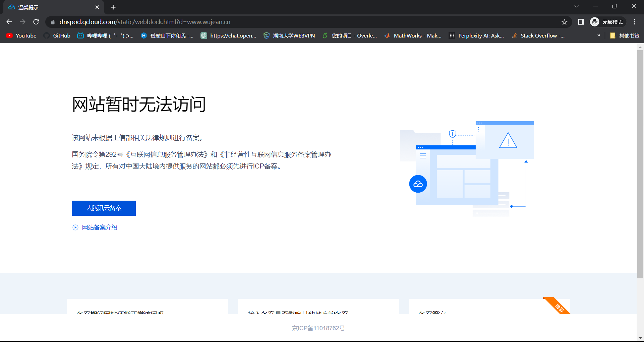Click the lock icon in address bar

(53, 22)
